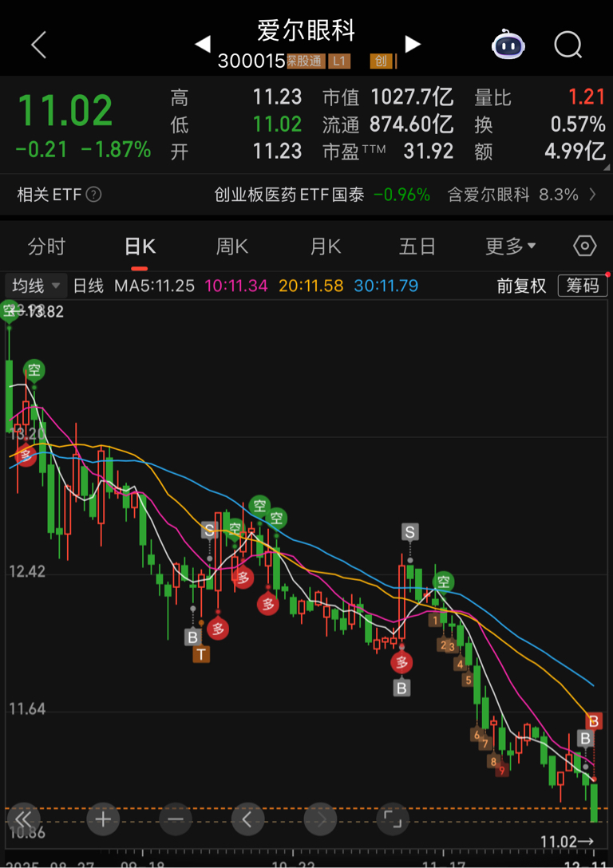Tap 换 turnover rate 0.57%
This screenshot has height=868, width=613.
578,124
